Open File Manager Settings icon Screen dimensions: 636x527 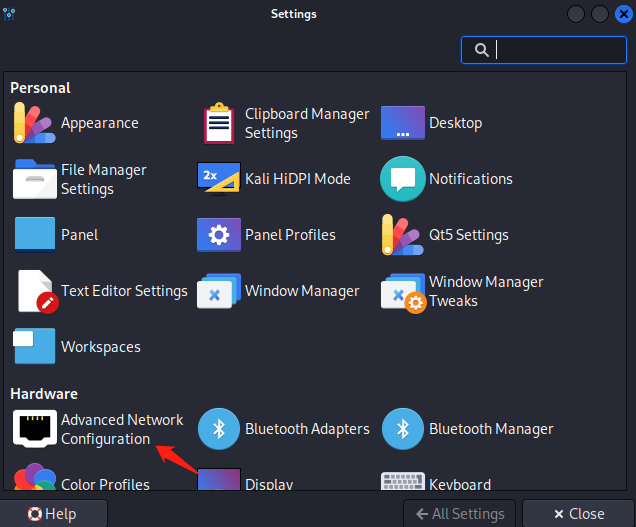[x=34, y=179]
